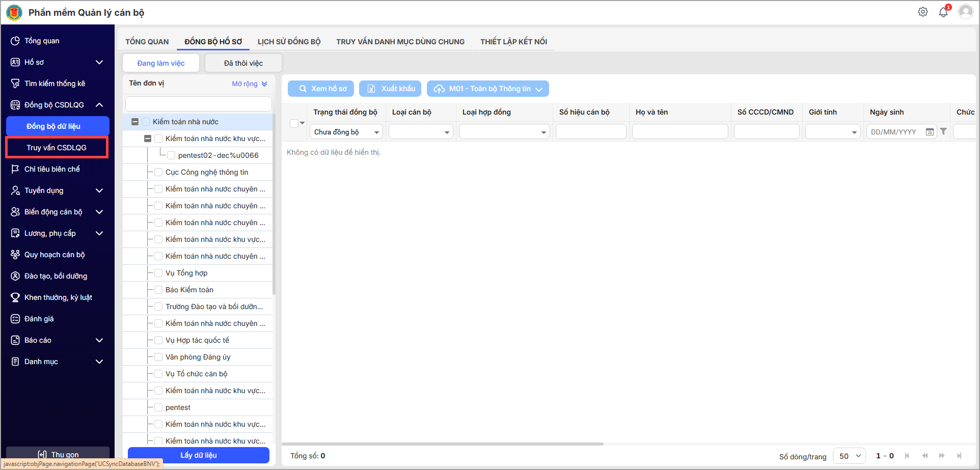Click the Lấy dữ liệu button

[198, 455]
